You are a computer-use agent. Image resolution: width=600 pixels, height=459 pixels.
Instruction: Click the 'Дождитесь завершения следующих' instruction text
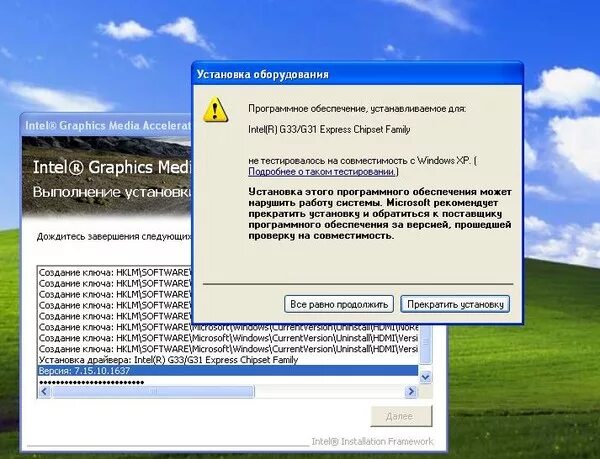coord(114,237)
